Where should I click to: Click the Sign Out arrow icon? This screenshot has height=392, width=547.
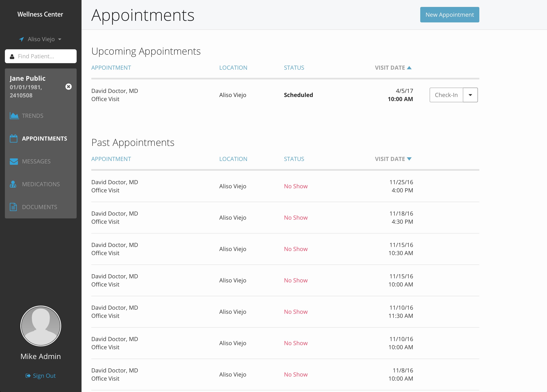28,376
